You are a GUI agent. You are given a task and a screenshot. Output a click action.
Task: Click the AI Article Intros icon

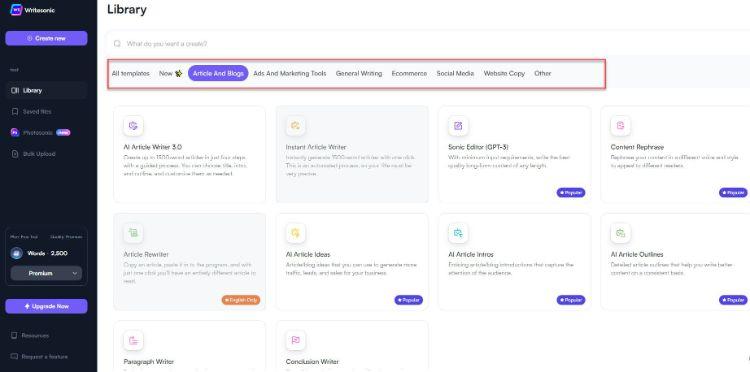pos(458,233)
